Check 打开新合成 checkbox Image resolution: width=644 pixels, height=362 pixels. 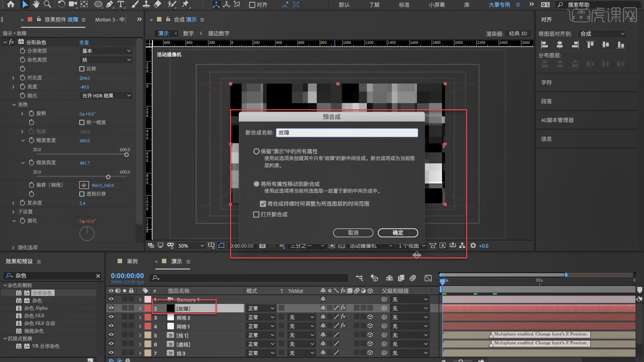(256, 215)
